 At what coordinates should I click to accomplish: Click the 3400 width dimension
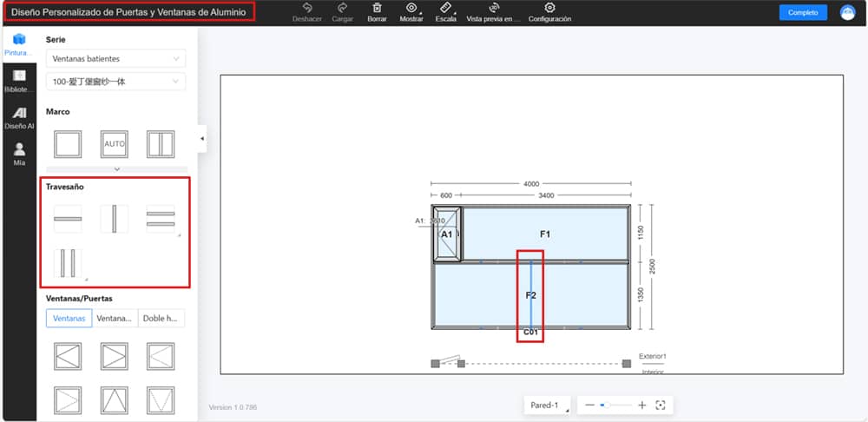546,195
